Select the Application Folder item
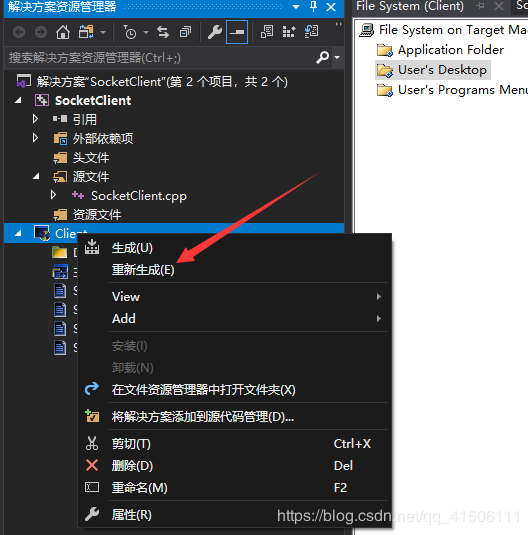Screen dimensions: 528x535 click(451, 50)
